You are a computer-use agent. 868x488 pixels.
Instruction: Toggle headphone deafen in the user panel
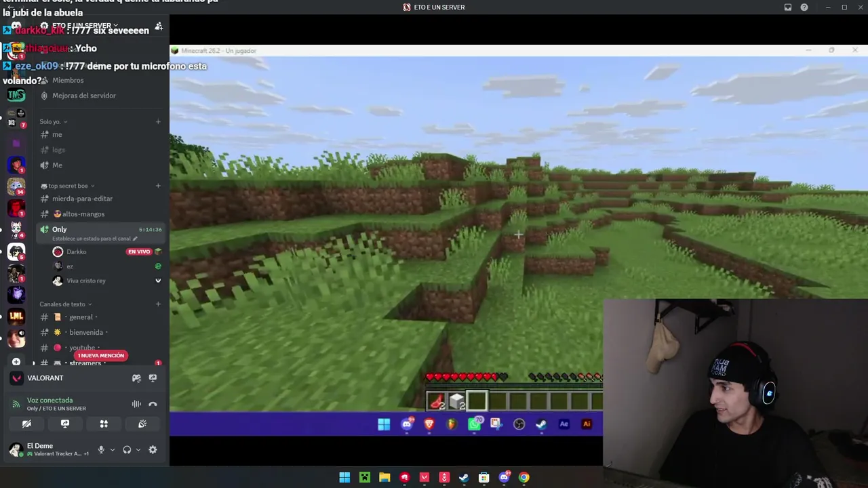127,449
